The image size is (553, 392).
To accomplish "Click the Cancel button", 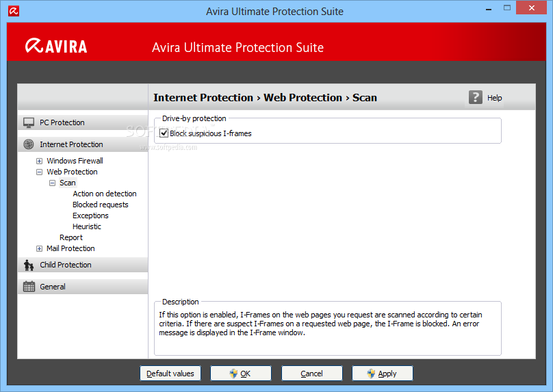I will [x=312, y=374].
